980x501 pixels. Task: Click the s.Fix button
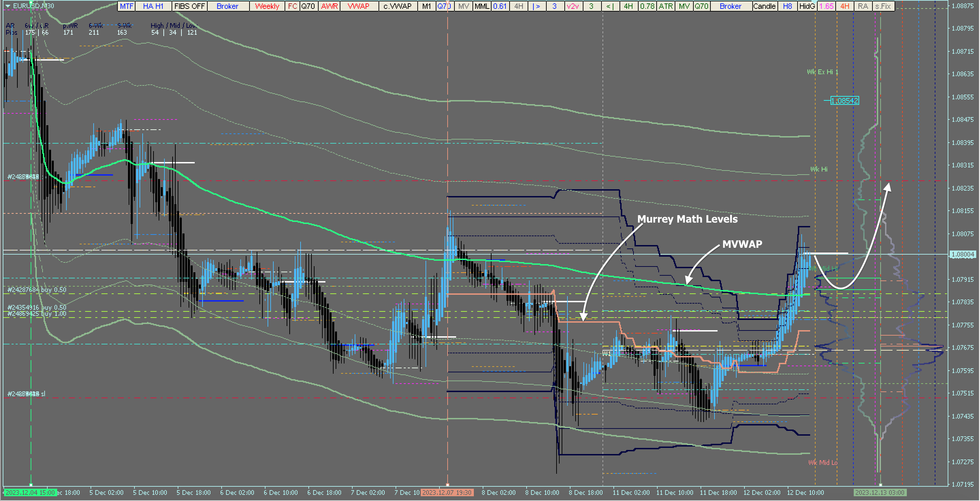pyautogui.click(x=883, y=6)
